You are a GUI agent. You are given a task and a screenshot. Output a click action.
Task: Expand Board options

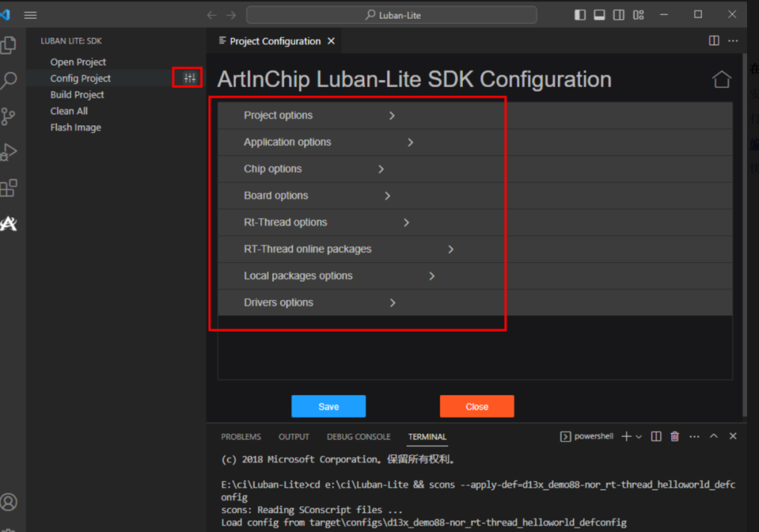click(x=475, y=195)
